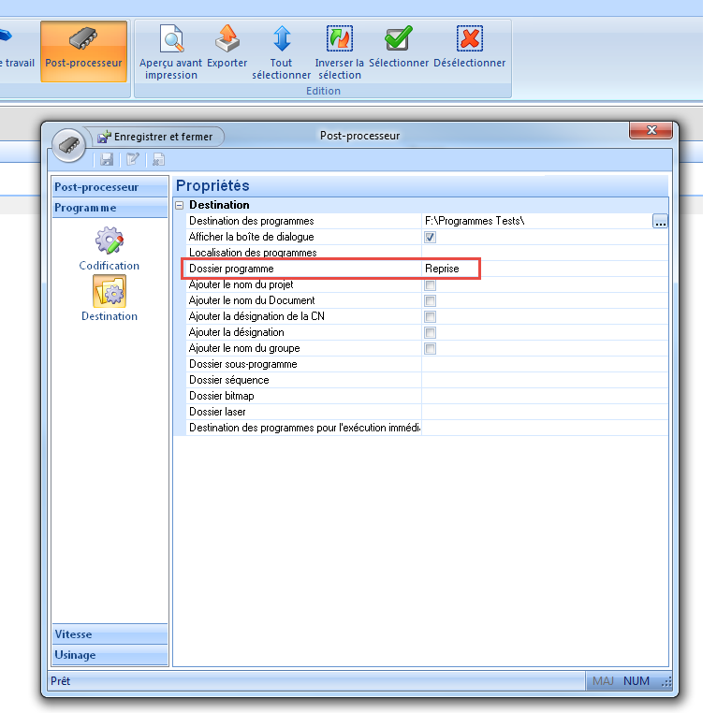Open the Programme sidebar section
Screen dimensions: 717x728
[109, 208]
